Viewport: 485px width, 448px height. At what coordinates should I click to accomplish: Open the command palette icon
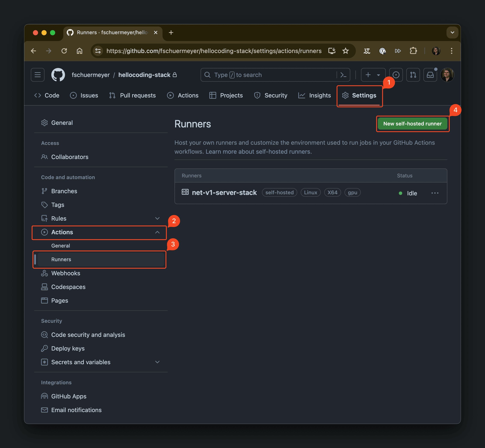click(343, 75)
